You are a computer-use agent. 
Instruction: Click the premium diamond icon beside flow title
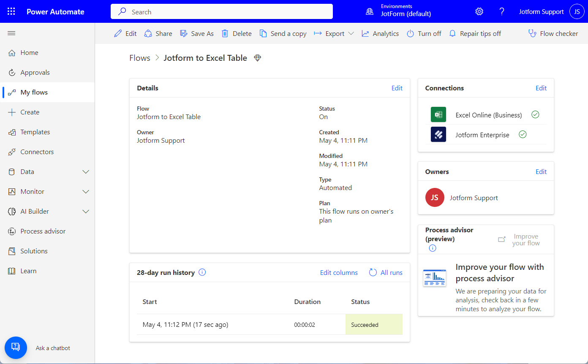257,58
